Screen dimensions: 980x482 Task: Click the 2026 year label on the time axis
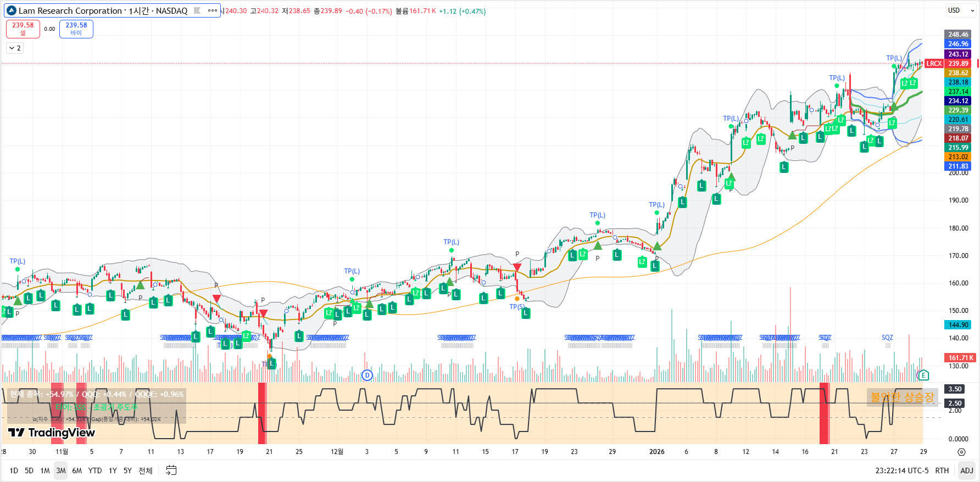pos(657,452)
